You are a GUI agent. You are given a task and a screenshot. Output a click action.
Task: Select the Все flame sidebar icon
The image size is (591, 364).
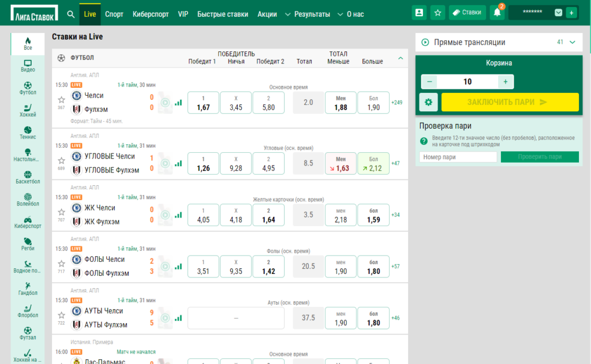point(28,44)
